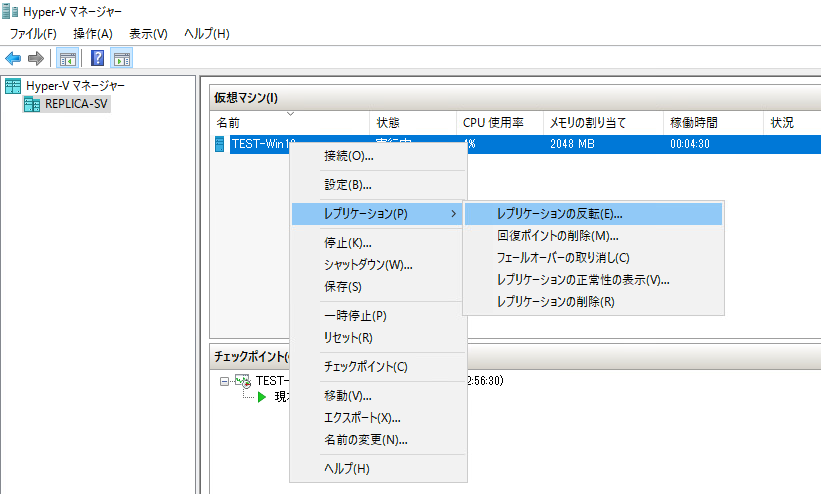Select the Hyper-V マネージャー tree root label
821x494 pixels.
75,86
